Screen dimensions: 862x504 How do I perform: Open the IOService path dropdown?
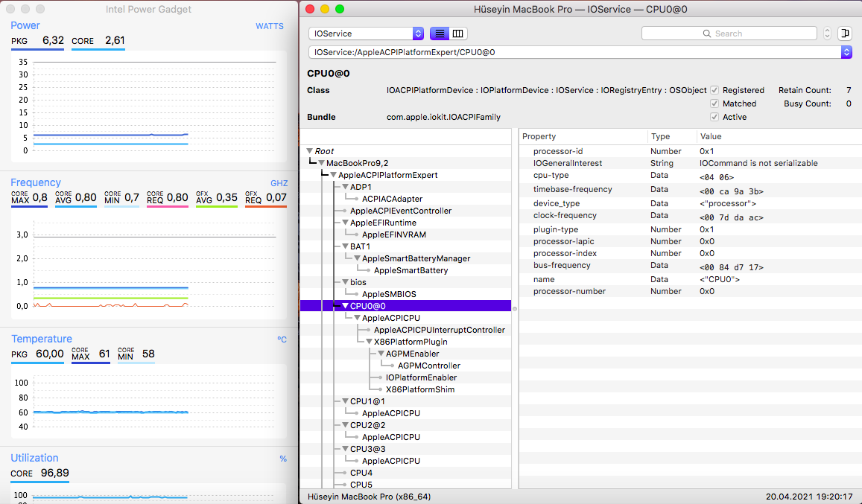point(846,52)
